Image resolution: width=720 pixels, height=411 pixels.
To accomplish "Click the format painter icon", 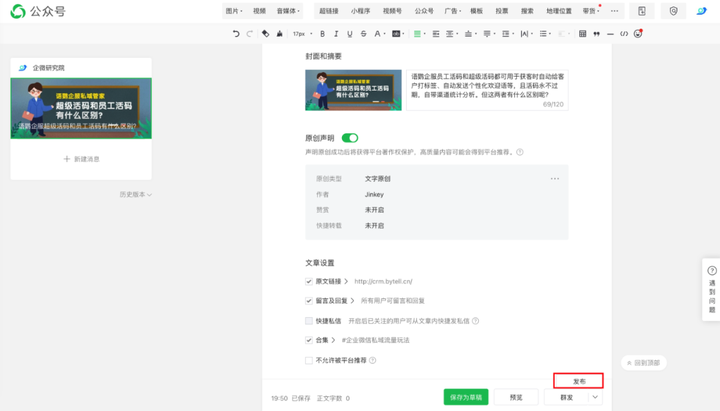I will [265, 34].
